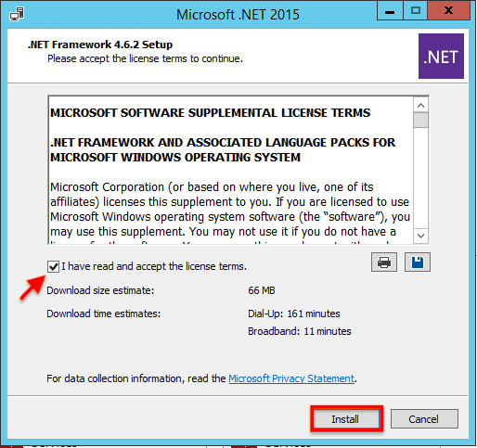Close the Microsoft .NET 2015 window
Viewport: 477px width, 448px height.
449,11
